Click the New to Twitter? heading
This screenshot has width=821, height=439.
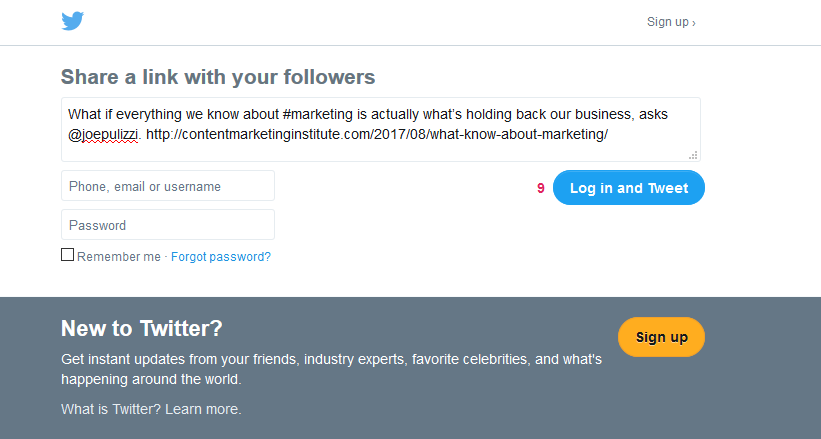(142, 328)
